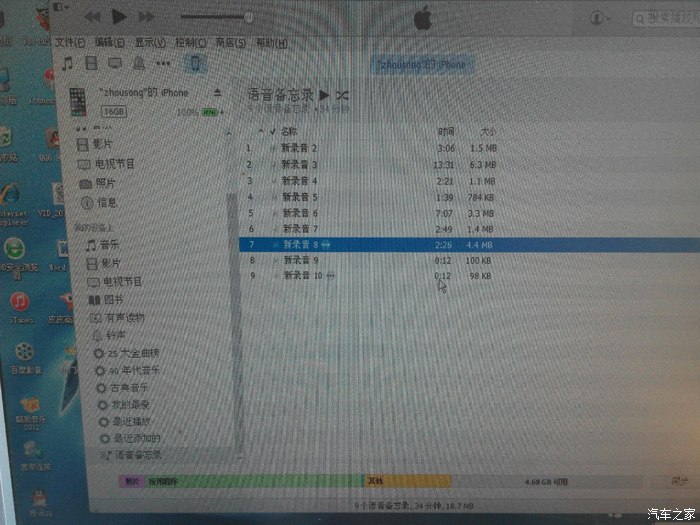Click the 其他 storage bar segment
Image resolution: width=700 pixels, height=525 pixels.
[x=408, y=481]
